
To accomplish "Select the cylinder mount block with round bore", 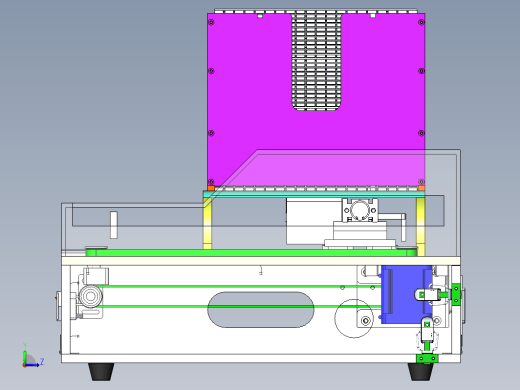I will pyautogui.click(x=360, y=210).
